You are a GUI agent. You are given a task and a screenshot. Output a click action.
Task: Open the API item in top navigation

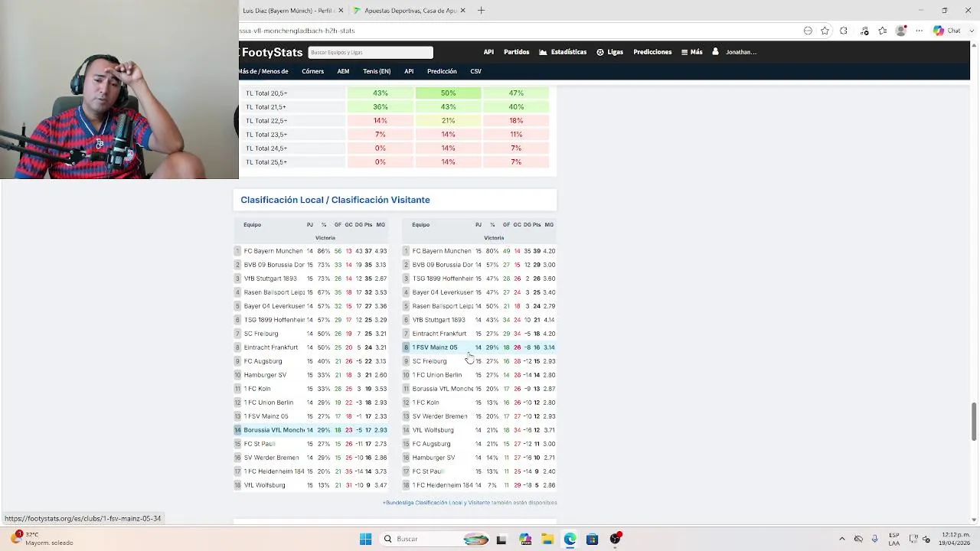click(488, 52)
